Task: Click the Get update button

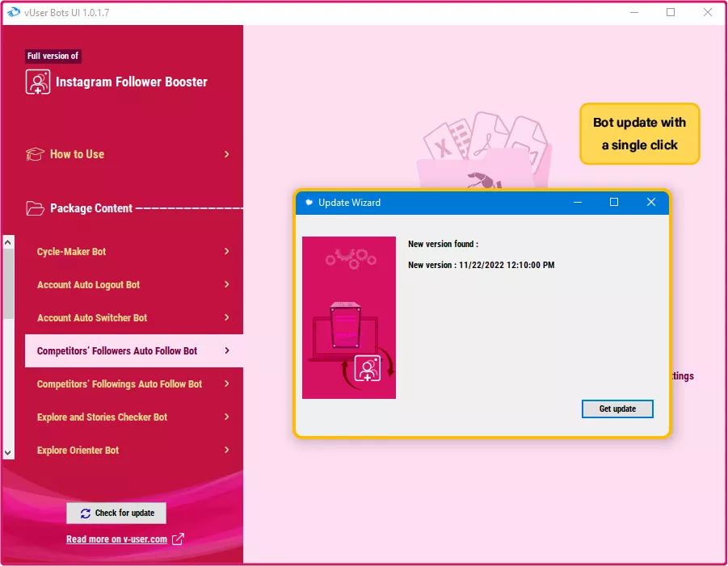Action: 617,409
